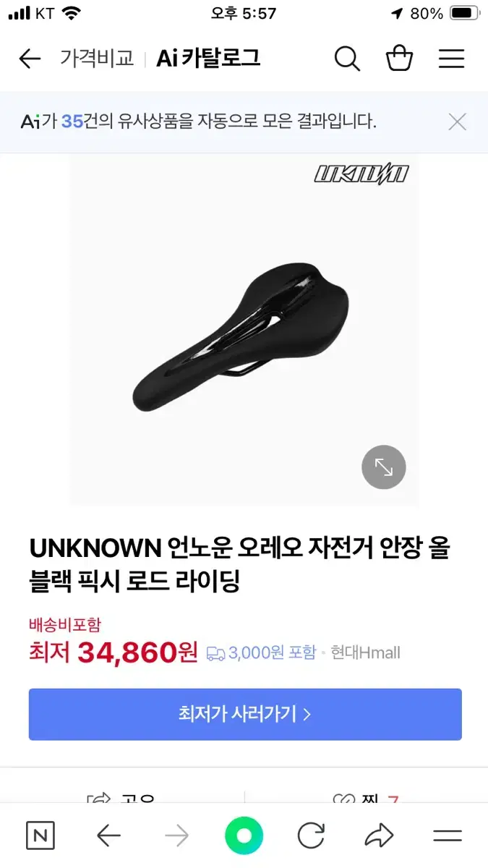
Task: Open Naver home N icon
Action: [40, 836]
